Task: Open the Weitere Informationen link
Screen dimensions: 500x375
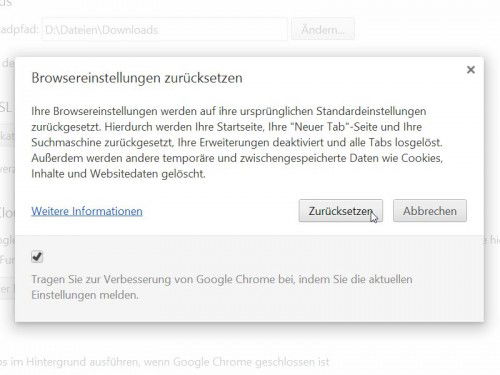Action: tap(87, 211)
